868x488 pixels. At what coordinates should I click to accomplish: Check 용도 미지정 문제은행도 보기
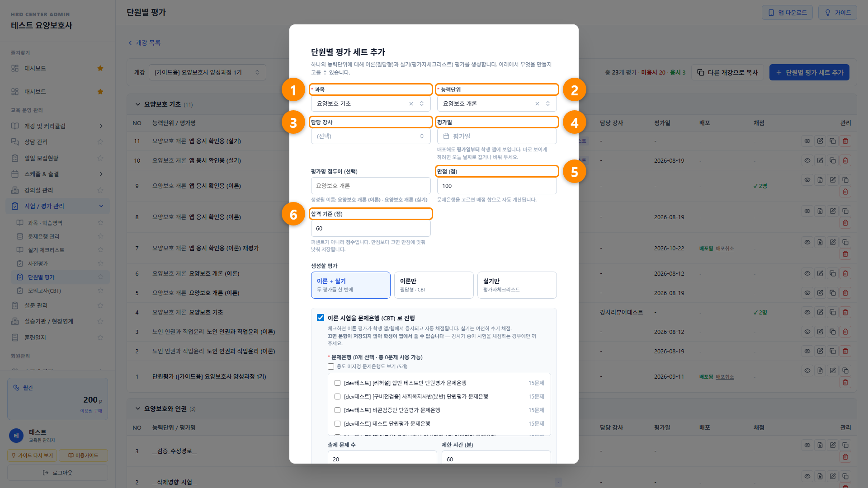331,366
